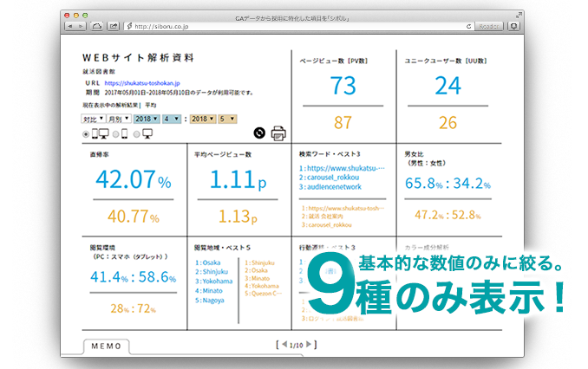Select the all devices radio button

tap(86, 134)
